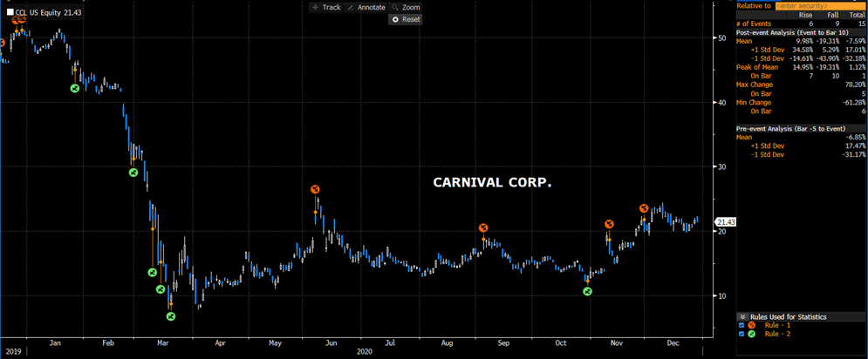868x359 pixels.
Task: Click the Total column header
Action: pyautogui.click(x=857, y=15)
